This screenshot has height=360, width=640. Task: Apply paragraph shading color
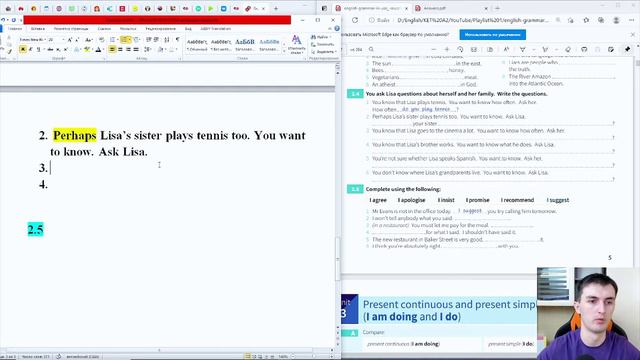coord(161,49)
